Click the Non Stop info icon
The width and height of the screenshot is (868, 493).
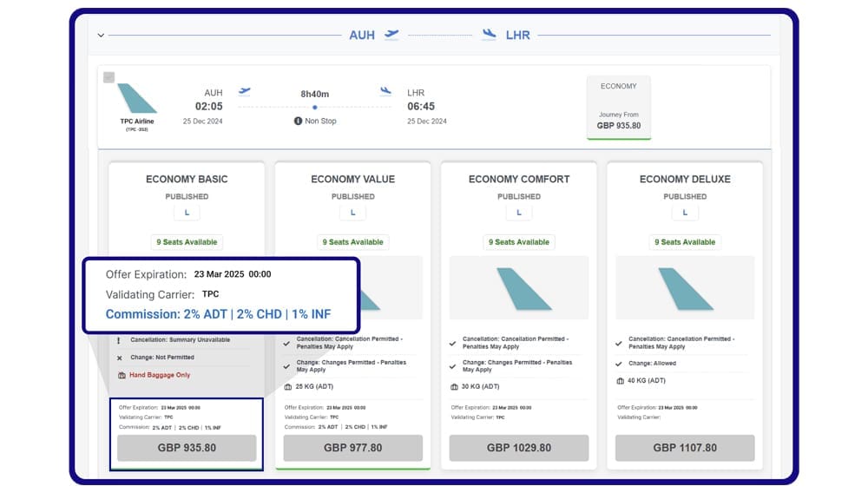coord(298,121)
